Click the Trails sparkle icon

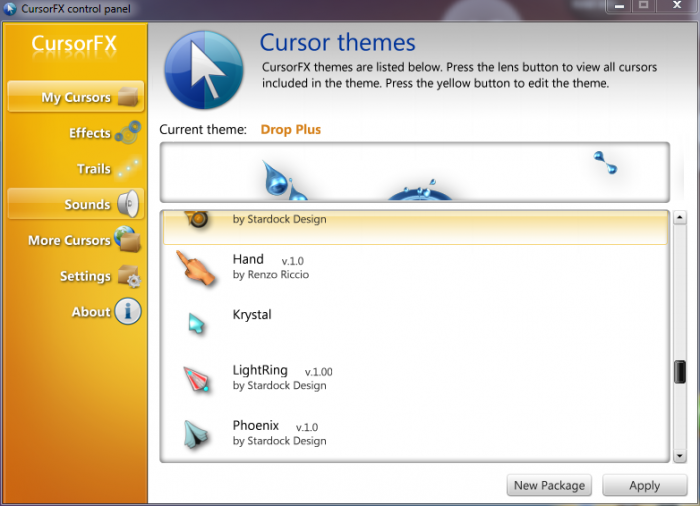[x=129, y=168]
